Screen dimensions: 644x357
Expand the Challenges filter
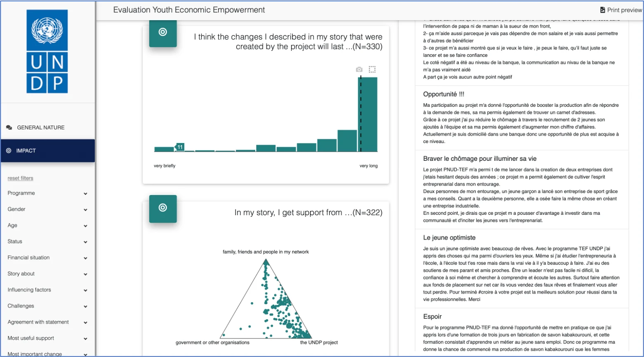click(x=47, y=306)
